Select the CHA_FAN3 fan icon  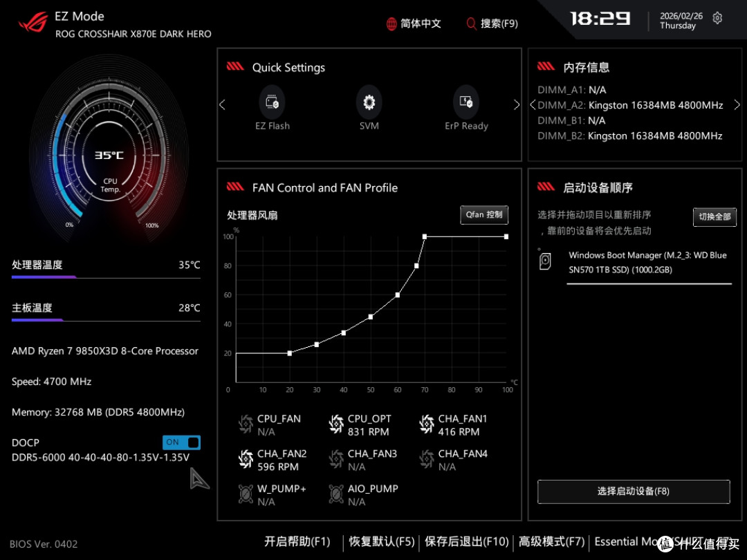(x=336, y=459)
